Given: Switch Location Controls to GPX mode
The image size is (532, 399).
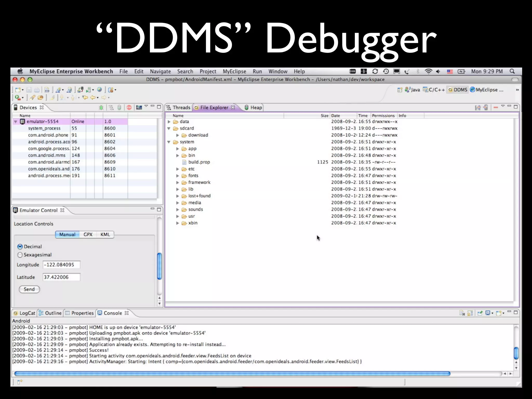Looking at the screenshot, I should 88,235.
